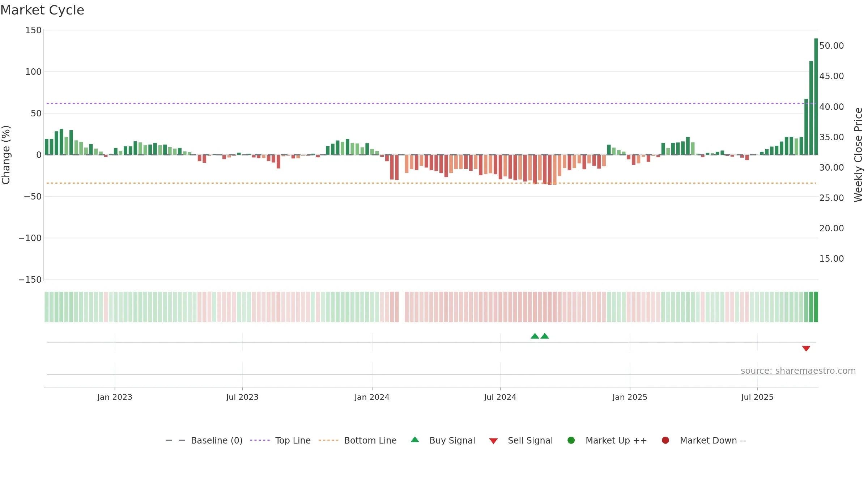Click the red Sell Signal triangle in legend
Screen dimensions: 868x488
point(493,441)
